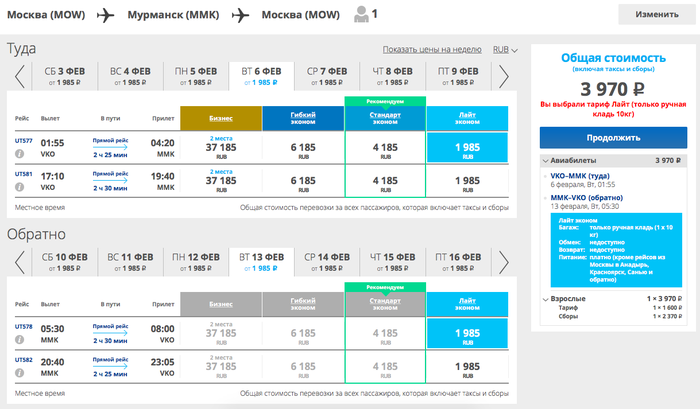Collapse the Взрослые price breakdown

click(x=546, y=299)
